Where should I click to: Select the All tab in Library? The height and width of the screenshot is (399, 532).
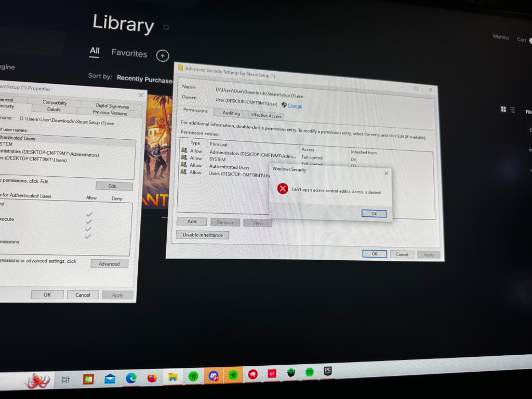(x=94, y=51)
